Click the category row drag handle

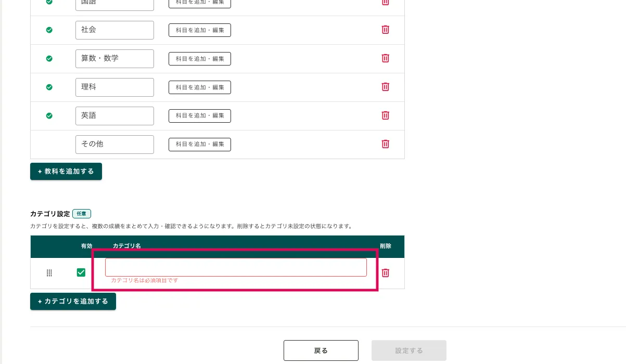pyautogui.click(x=49, y=273)
